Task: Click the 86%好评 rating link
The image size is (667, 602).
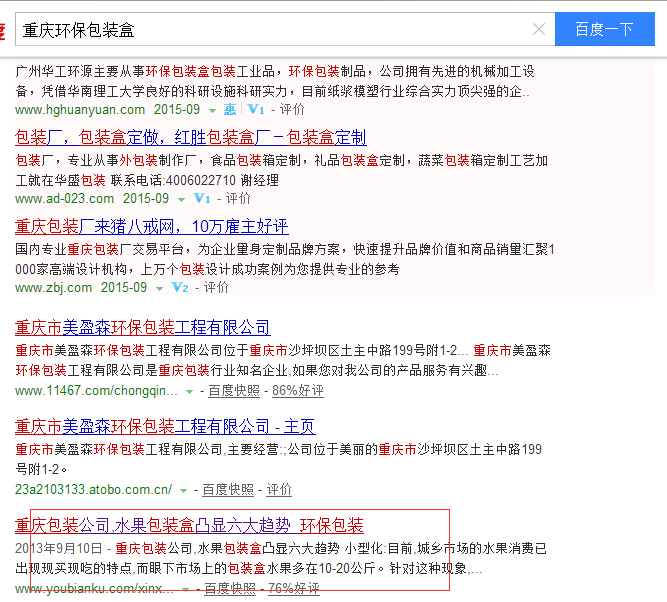Action: pos(298,391)
